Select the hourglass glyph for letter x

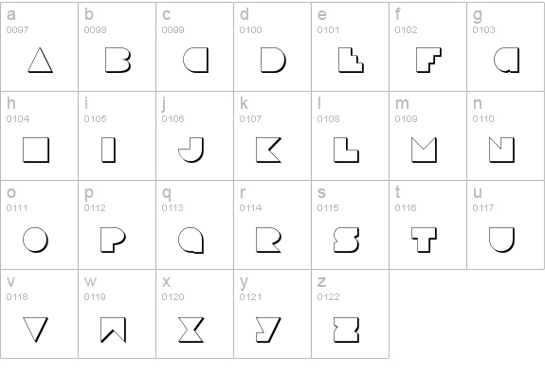191,330
